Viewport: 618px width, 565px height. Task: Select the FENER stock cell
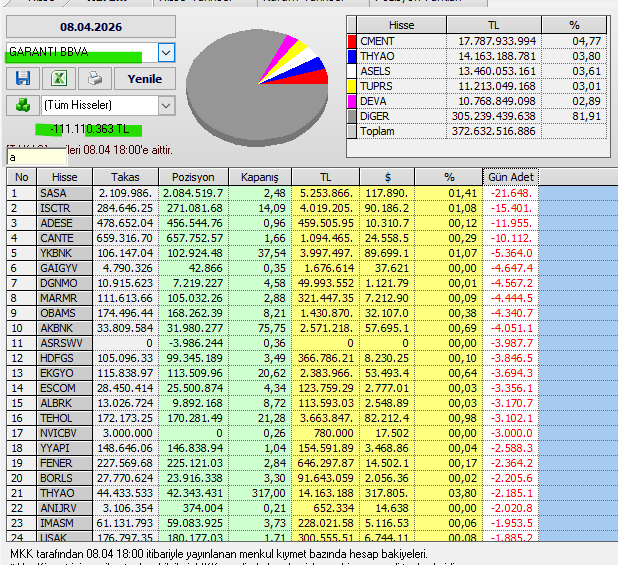(x=65, y=463)
